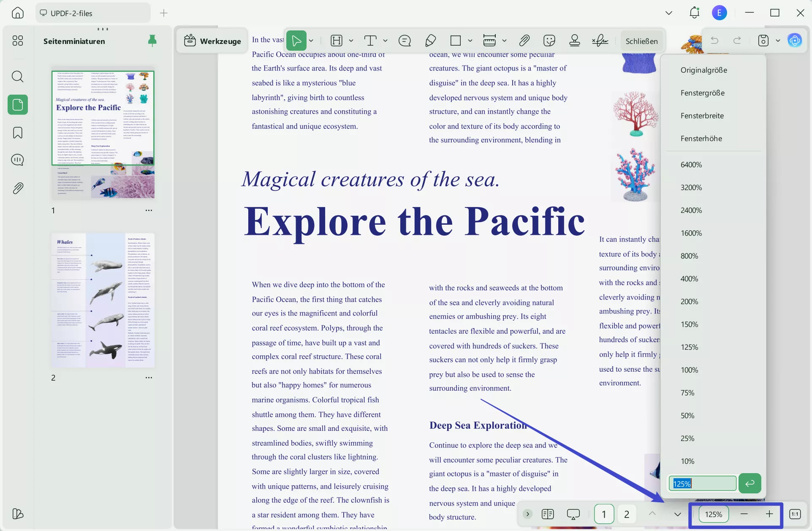Image resolution: width=812 pixels, height=531 pixels.
Task: Click the UPDF AI assistant icon
Action: (795, 41)
